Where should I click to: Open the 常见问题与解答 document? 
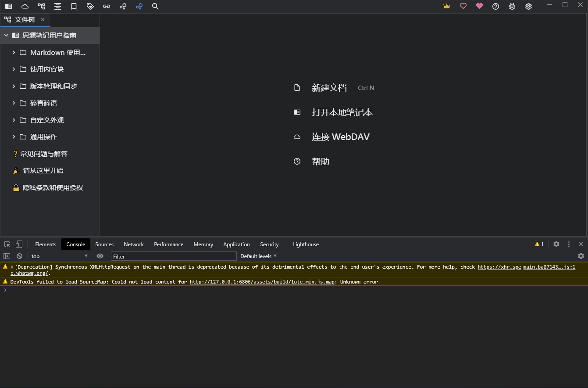click(x=44, y=154)
